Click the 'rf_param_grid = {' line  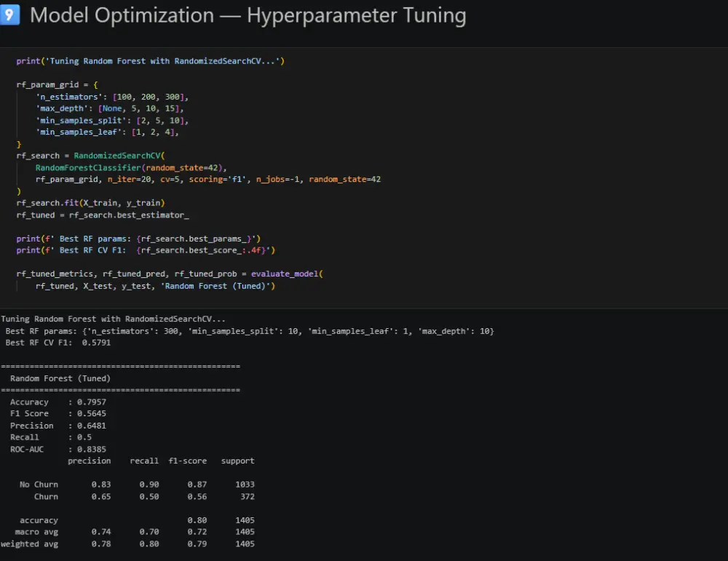click(x=57, y=85)
